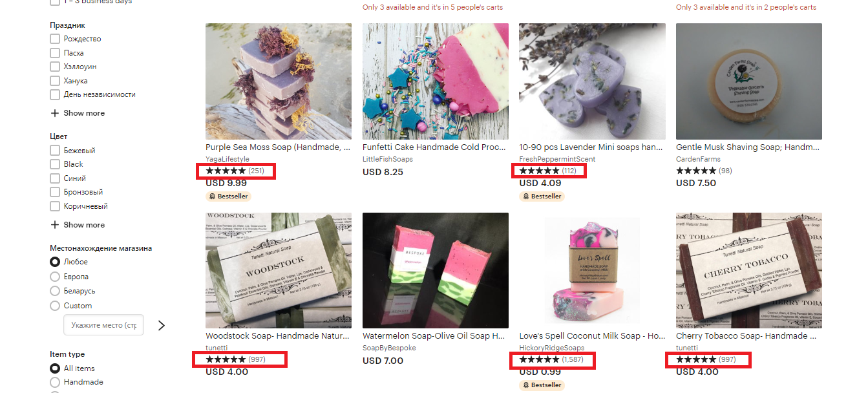This screenshot has height=393, width=868.
Task: Click Bestseller badge under Purple Sea Moss Soap
Action: click(228, 196)
